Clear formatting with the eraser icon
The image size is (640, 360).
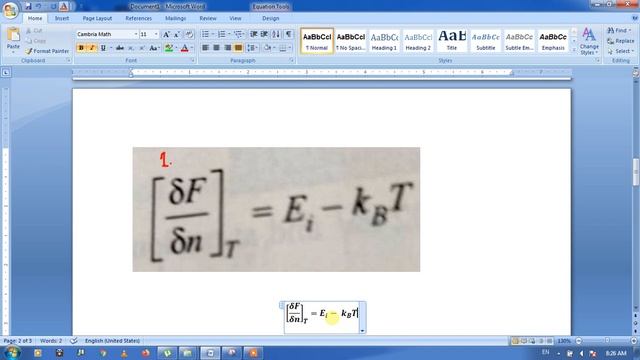point(189,34)
